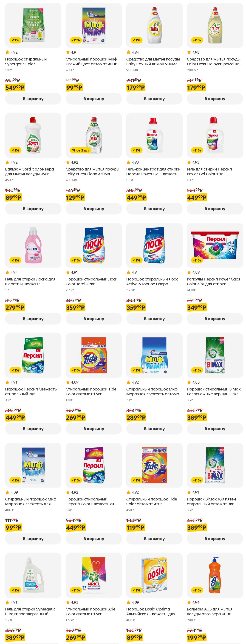Click the star icon beside AOS balsam rating 4,94

189,602
